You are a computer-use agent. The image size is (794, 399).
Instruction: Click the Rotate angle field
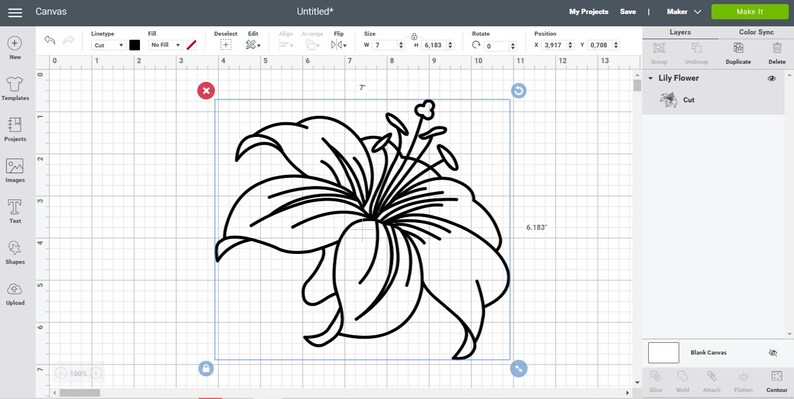496,46
